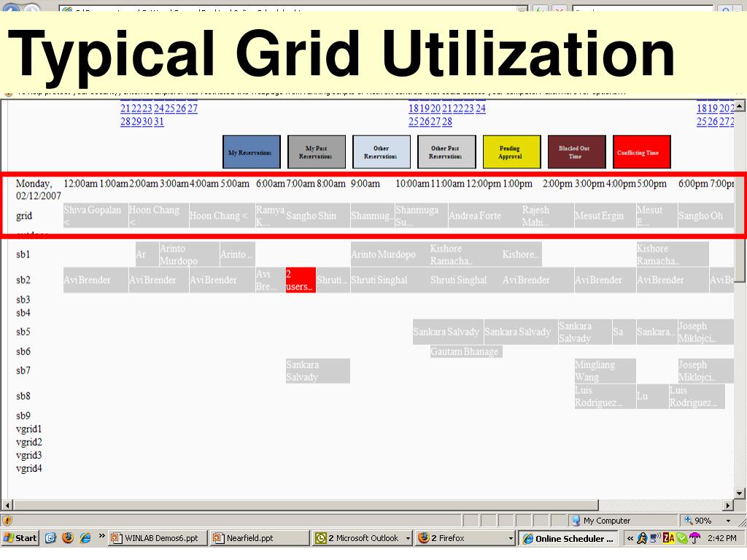Open the red '2 users...' conflict cell

pyautogui.click(x=301, y=280)
